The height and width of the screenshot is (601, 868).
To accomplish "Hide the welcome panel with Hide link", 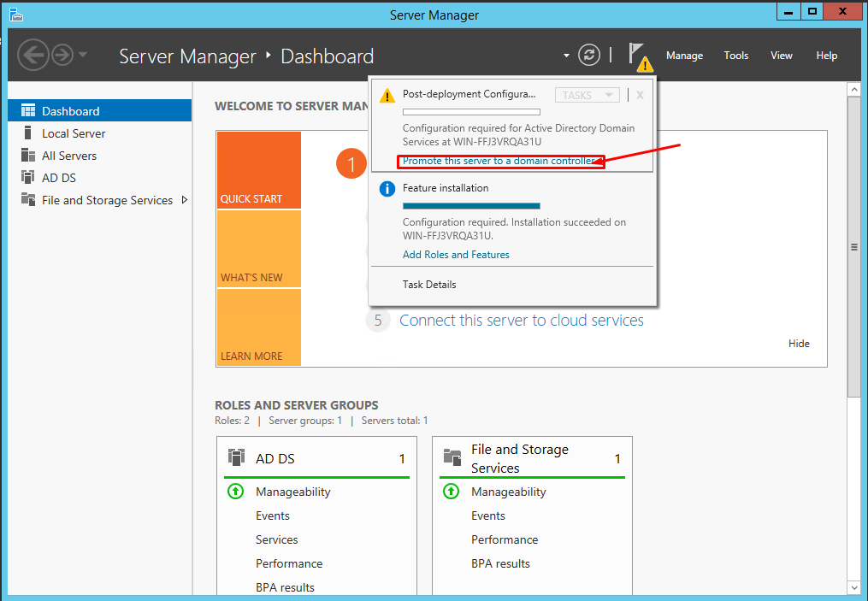I will pos(799,344).
